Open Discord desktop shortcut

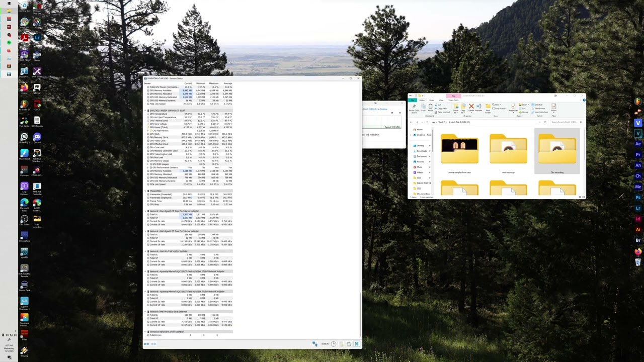point(37,138)
